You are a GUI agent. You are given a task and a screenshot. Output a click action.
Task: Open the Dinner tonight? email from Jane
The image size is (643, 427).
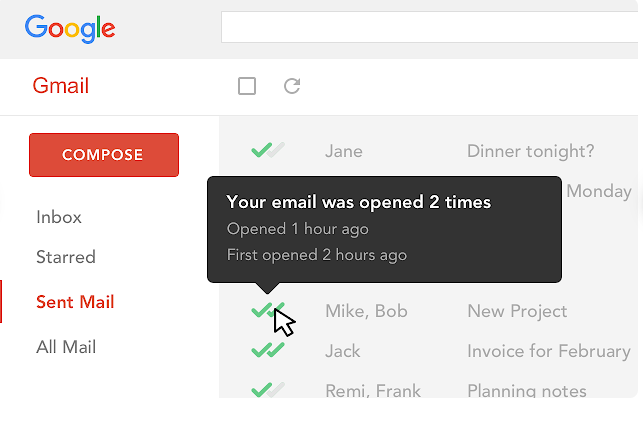point(530,151)
